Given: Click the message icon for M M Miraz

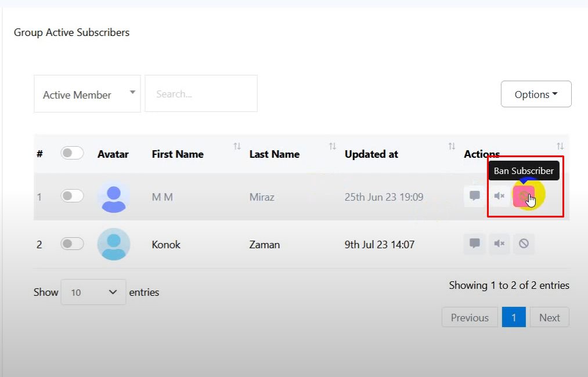Looking at the screenshot, I should pos(474,196).
